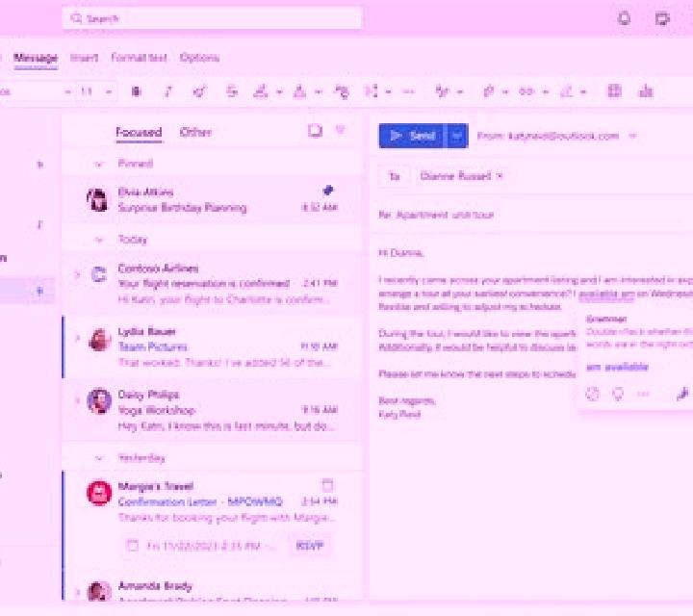This screenshot has height=616, width=693.
Task: Collapse the Pinned message group
Action: click(x=99, y=164)
